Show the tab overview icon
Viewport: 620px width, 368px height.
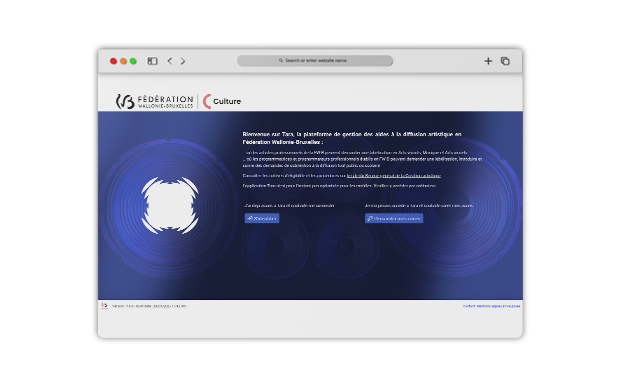[x=505, y=61]
